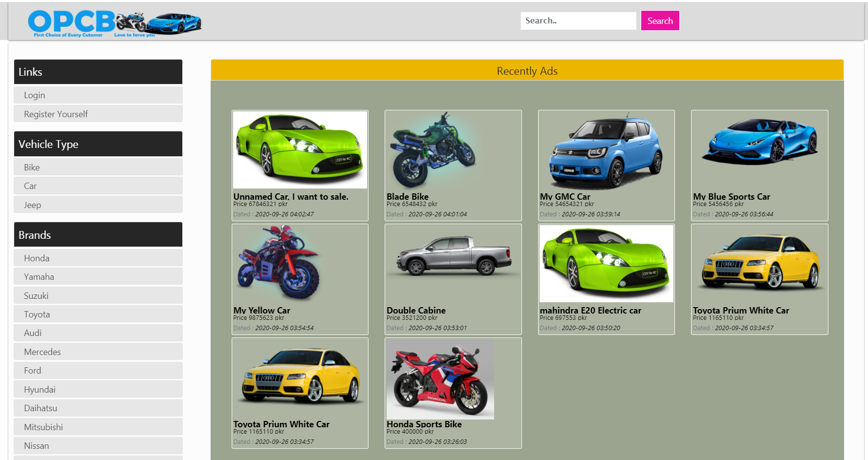The width and height of the screenshot is (868, 460).
Task: Click Register Yourself
Action: click(x=98, y=113)
